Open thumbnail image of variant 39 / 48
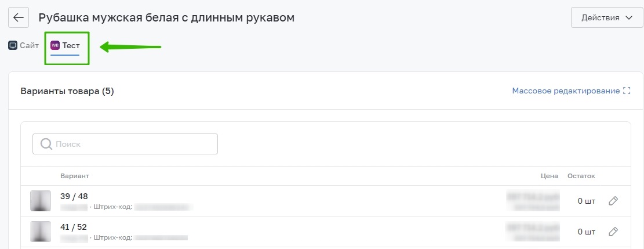The width and height of the screenshot is (644, 249). tap(41, 201)
